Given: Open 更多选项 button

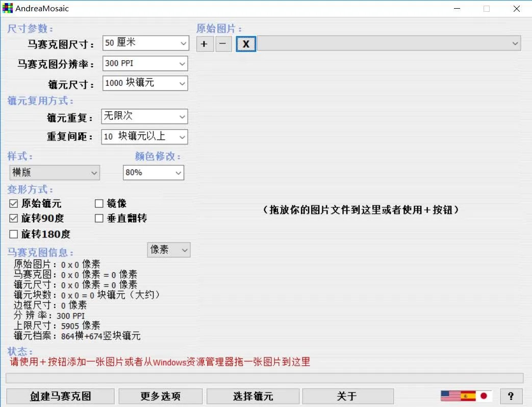Looking at the screenshot, I should (161, 396).
